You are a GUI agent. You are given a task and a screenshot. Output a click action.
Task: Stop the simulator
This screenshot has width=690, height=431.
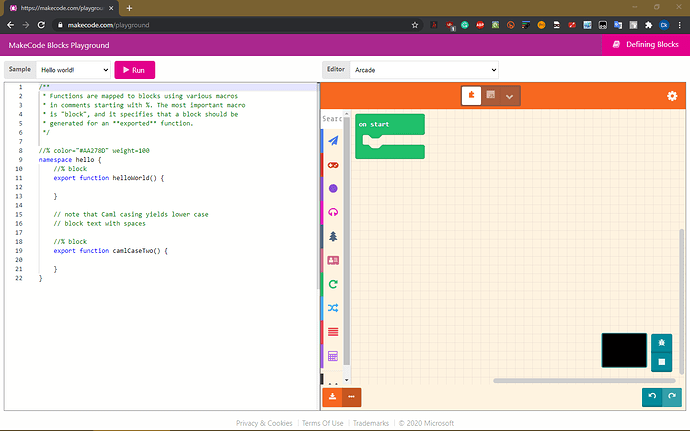661,362
